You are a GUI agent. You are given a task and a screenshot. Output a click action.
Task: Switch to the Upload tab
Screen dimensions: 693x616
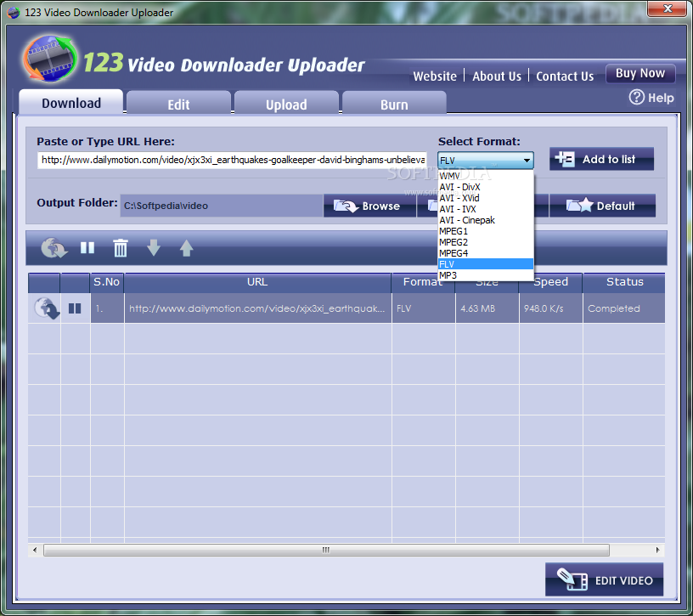[286, 104]
